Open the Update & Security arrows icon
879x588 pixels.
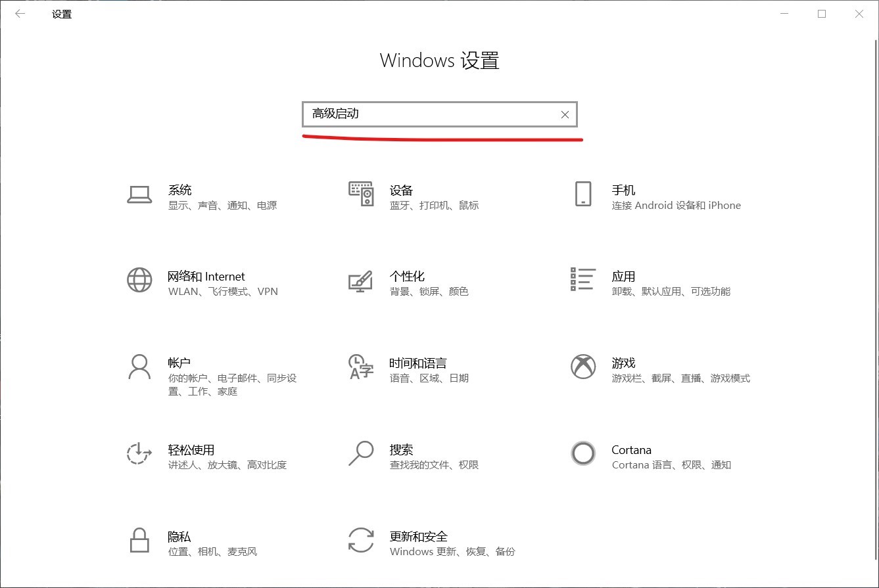click(361, 541)
